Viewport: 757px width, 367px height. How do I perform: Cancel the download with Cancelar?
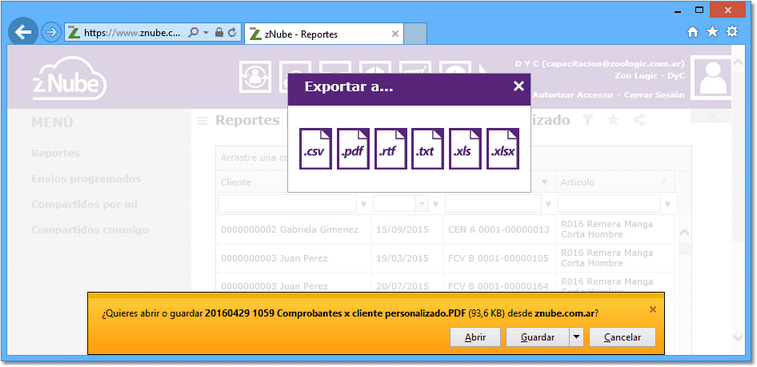point(622,337)
